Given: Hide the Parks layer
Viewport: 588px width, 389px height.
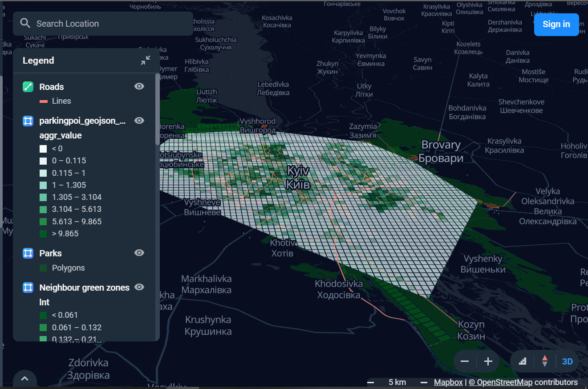Looking at the screenshot, I should point(139,253).
